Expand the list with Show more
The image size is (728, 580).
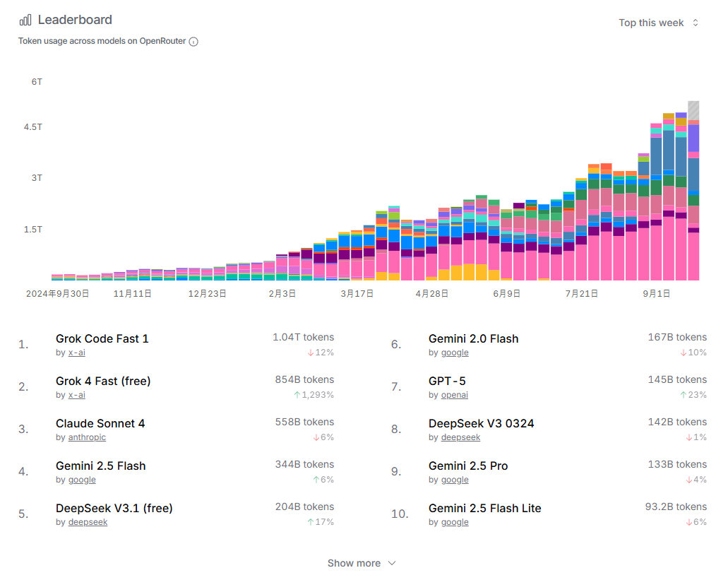click(362, 563)
